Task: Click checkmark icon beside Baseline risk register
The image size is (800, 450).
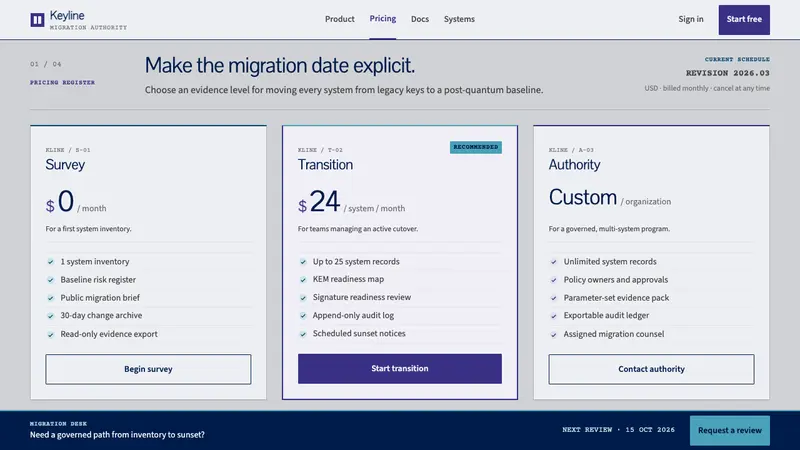Action: 51,280
